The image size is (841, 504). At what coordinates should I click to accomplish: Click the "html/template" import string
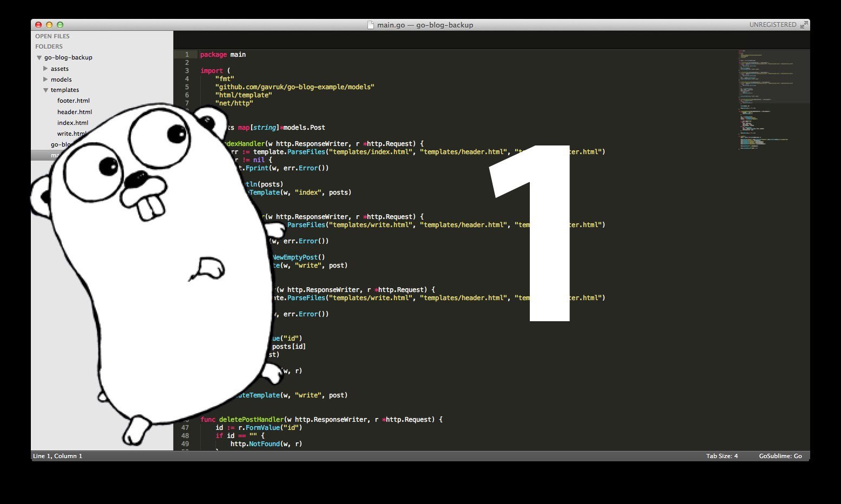[x=244, y=95]
